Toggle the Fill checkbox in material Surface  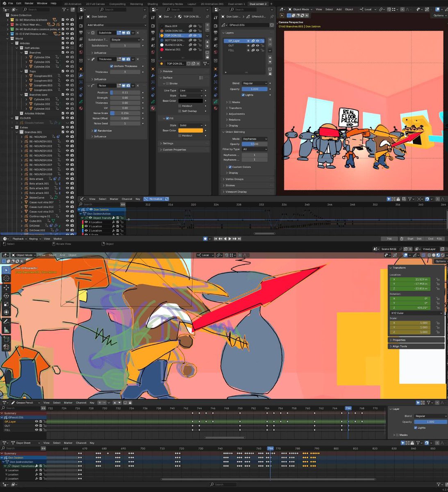(167, 118)
